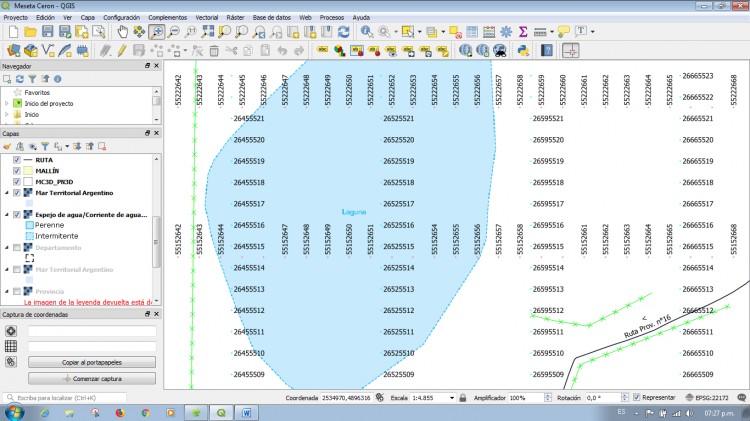Image resolution: width=750 pixels, height=421 pixels.
Task: Collapse the Espejo de agua layer group
Action: point(7,214)
